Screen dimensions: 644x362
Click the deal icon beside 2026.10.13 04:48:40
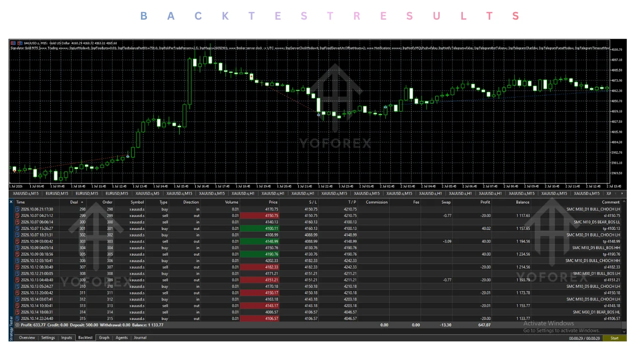point(18,280)
